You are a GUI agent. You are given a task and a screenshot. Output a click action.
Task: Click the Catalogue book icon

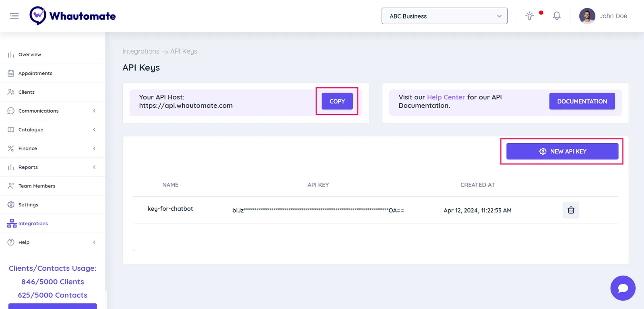[11, 130]
